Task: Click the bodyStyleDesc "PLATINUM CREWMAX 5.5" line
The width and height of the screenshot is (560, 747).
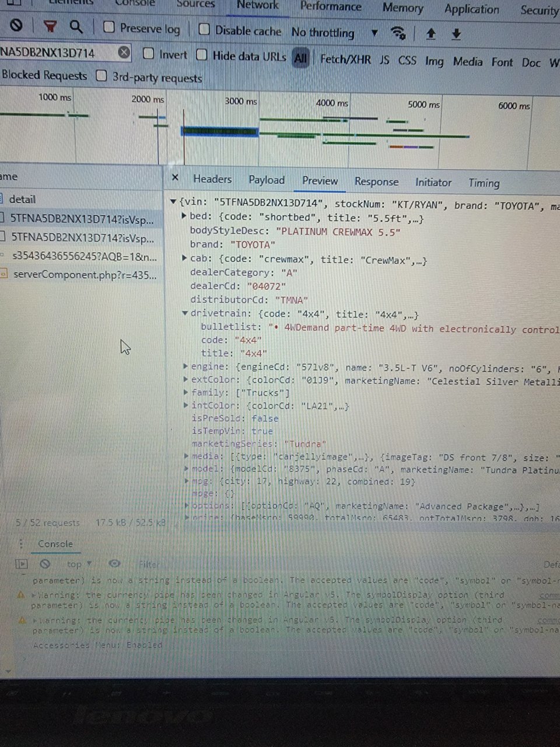Action: (295, 231)
